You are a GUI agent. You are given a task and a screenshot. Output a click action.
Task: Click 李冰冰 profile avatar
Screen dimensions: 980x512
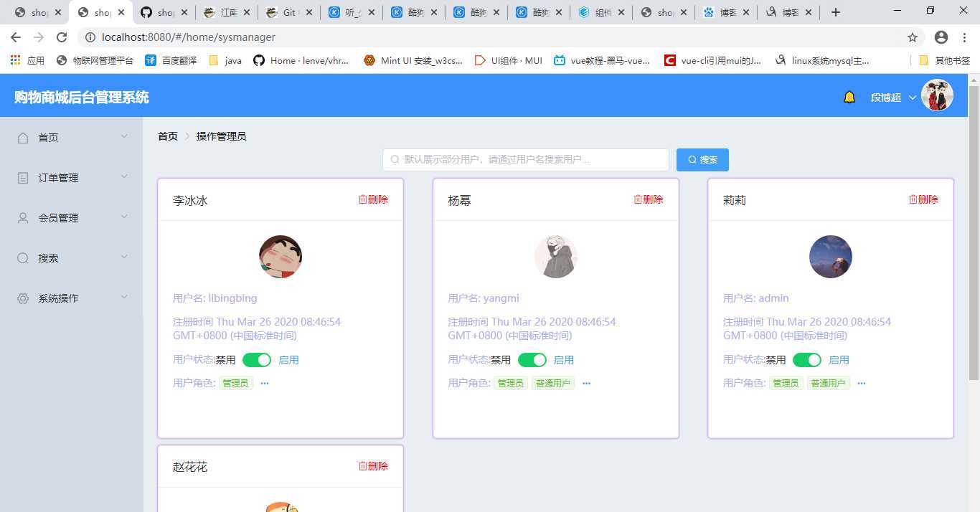pyautogui.click(x=281, y=257)
